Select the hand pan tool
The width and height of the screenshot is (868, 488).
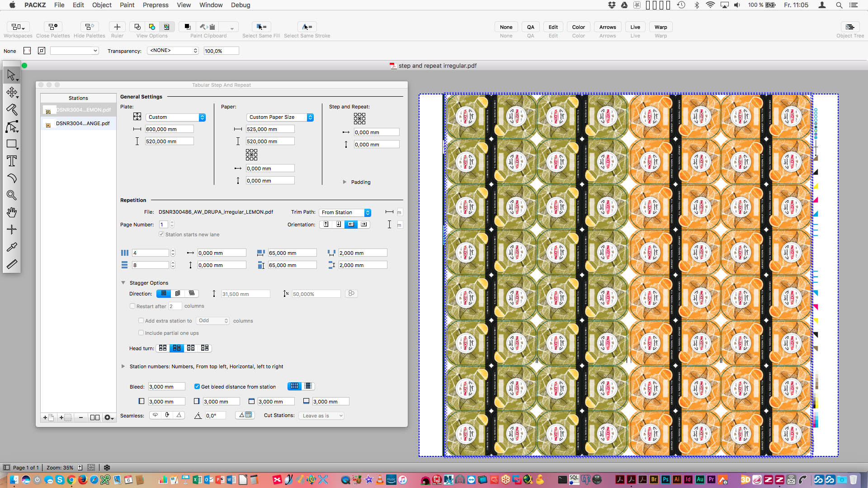[12, 212]
